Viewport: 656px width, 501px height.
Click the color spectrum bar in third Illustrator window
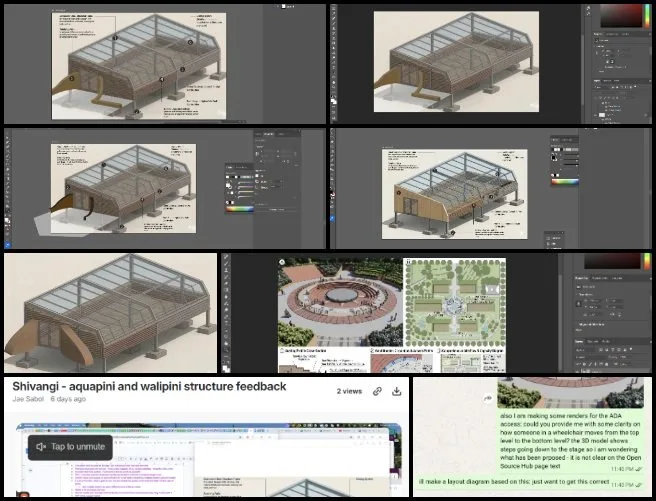[x=240, y=209]
